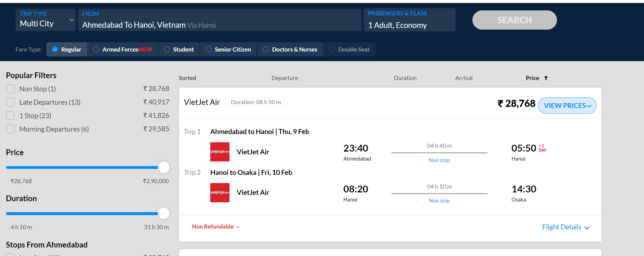The image size is (644, 256).
Task: Click the Non stop link for Trip 1
Action: coord(439,160)
